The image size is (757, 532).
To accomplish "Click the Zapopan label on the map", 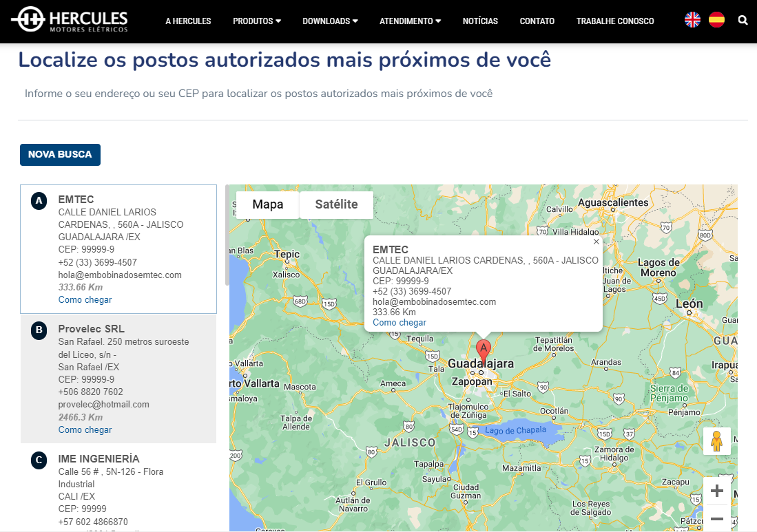I will (472, 381).
